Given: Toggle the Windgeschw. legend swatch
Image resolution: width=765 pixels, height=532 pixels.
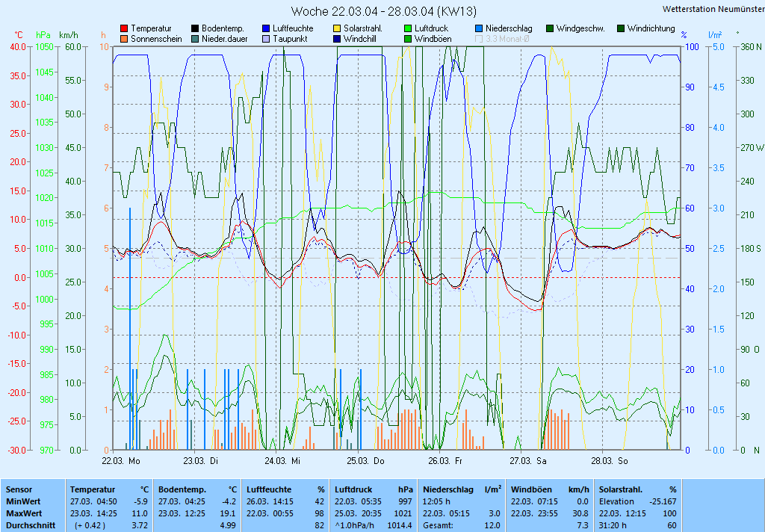Looking at the screenshot, I should coord(550,29).
